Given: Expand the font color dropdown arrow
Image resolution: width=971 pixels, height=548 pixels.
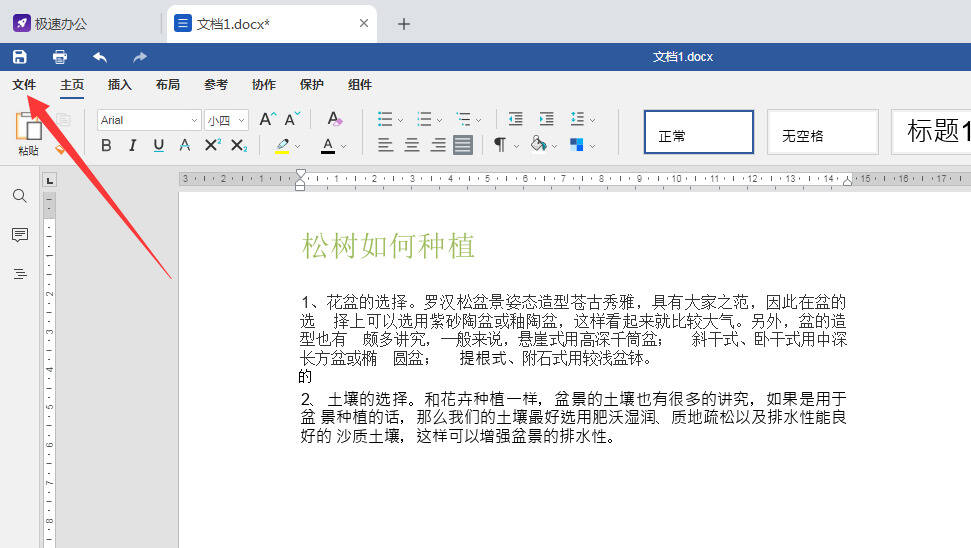Looking at the screenshot, I should 344,147.
